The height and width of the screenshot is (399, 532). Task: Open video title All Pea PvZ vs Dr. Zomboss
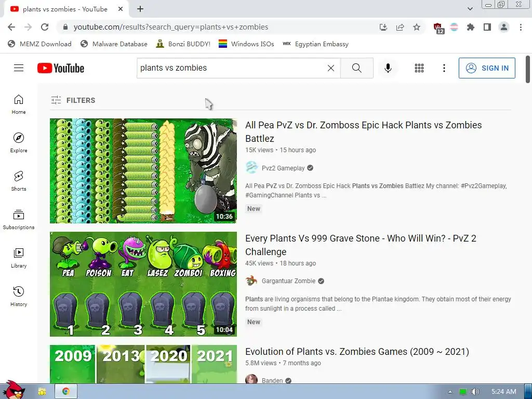pos(363,131)
